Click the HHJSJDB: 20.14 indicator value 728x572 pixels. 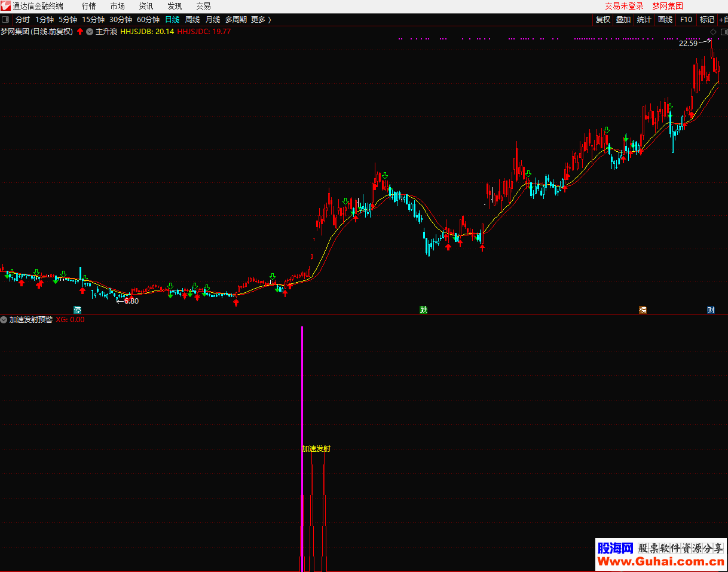[147, 32]
